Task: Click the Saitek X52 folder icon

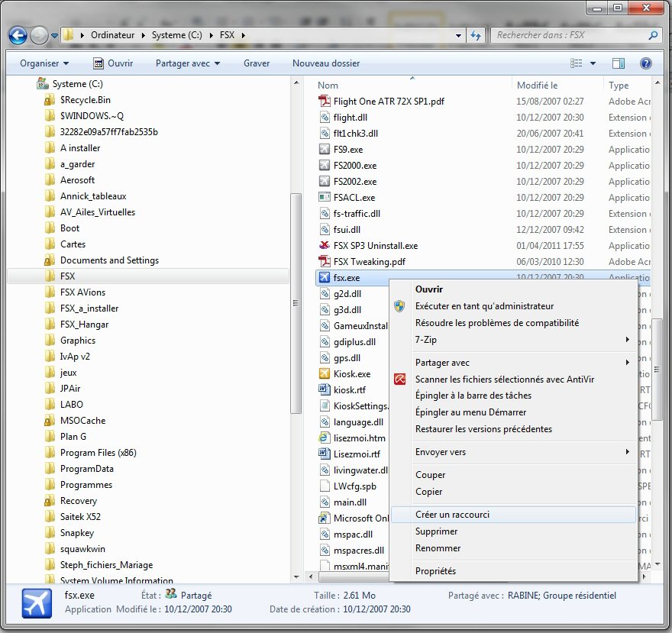Action: click(50, 517)
